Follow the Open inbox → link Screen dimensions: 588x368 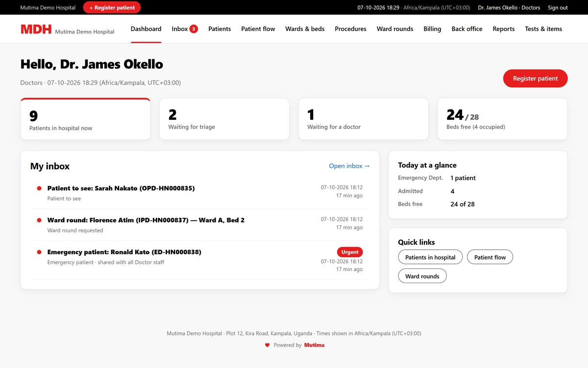[x=349, y=166]
